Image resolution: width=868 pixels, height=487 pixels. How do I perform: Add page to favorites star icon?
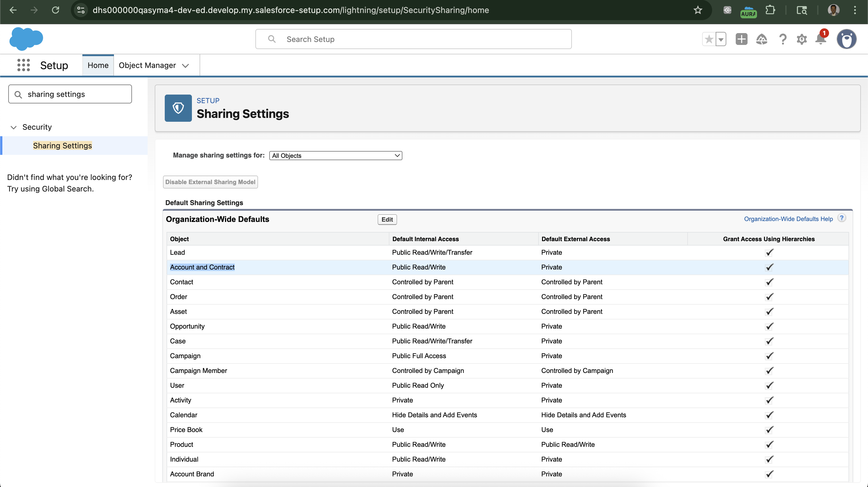click(x=709, y=39)
